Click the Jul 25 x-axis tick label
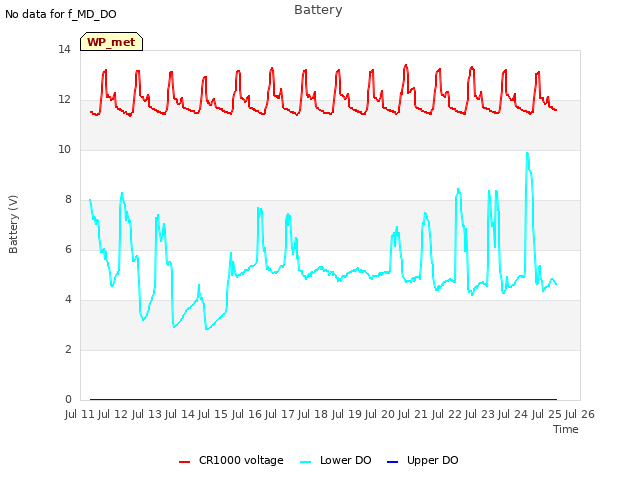The image size is (640, 480). (546, 414)
